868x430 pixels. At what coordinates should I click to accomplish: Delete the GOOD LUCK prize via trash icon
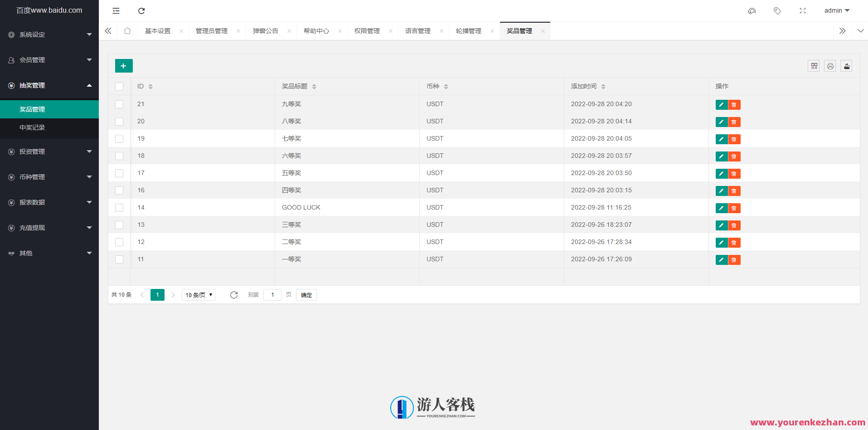734,208
